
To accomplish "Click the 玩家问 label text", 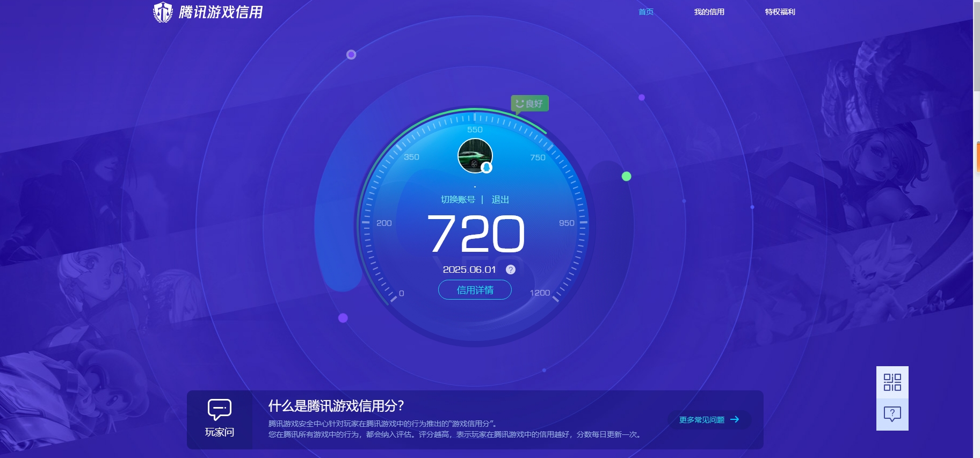I will (220, 432).
